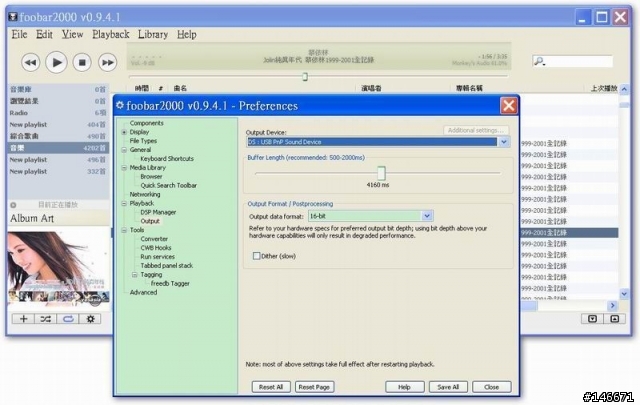
Task: Click horizontal scrollbar right arrow
Action: 613,306
